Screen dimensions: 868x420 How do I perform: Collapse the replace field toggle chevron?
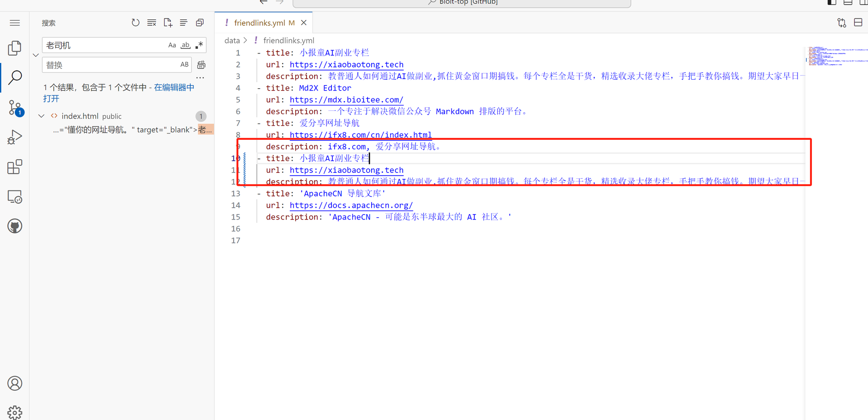pyautogui.click(x=36, y=55)
